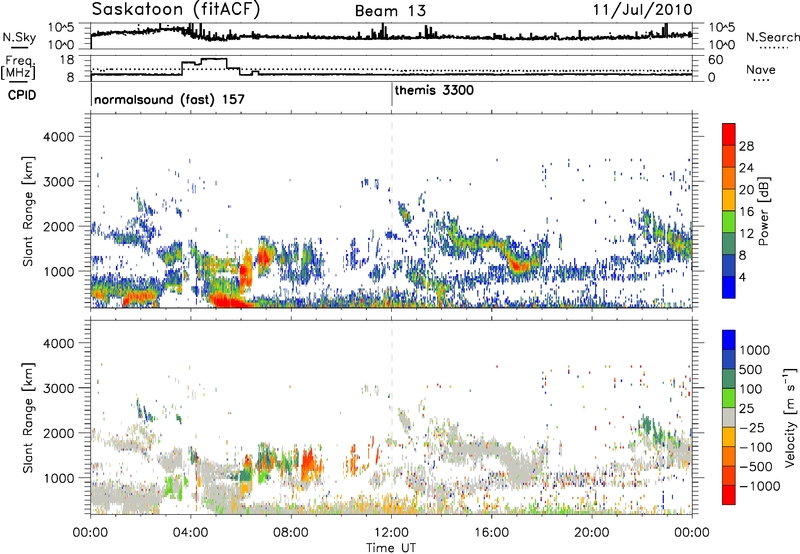This screenshot has height=554, width=800.
Task: Click the Time UT axis label
Action: tap(391, 548)
